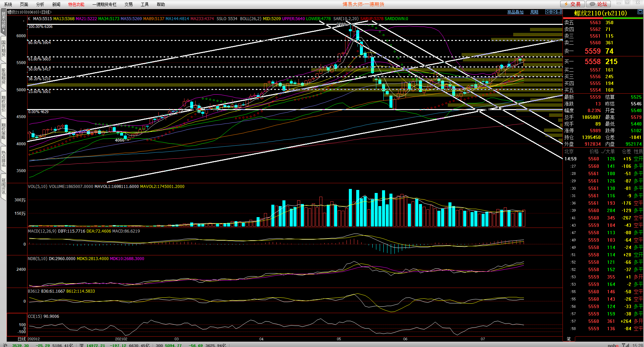
Task: Toggle the split panel layout icon
Action: click(559, 12)
